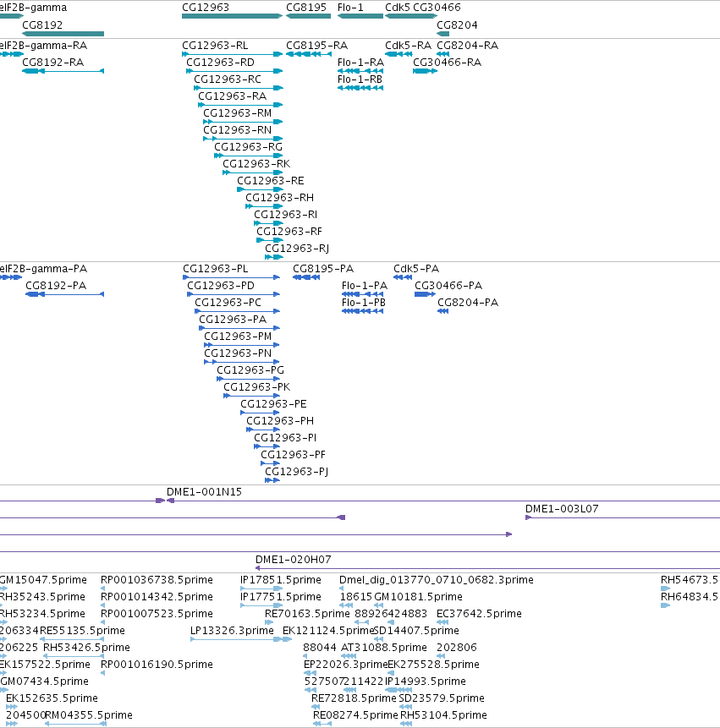Click protein CG12963-PF

tap(271, 463)
